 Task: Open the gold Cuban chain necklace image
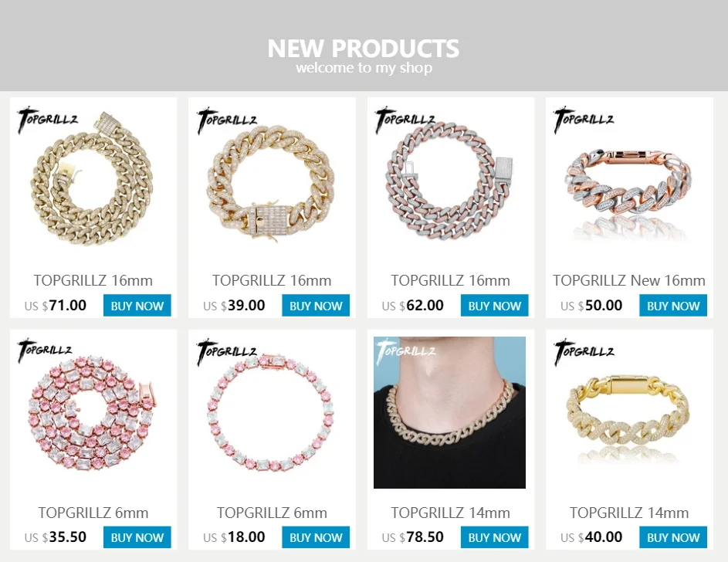tap(93, 181)
